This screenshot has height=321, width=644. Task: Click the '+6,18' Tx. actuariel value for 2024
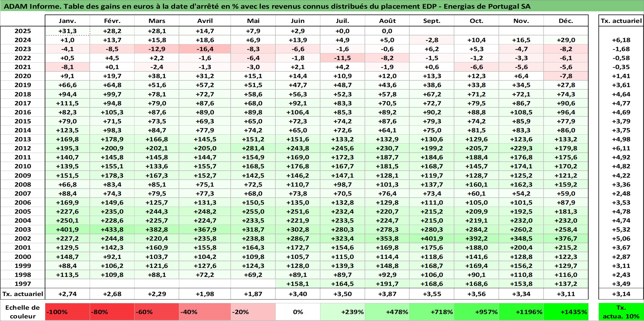621,40
